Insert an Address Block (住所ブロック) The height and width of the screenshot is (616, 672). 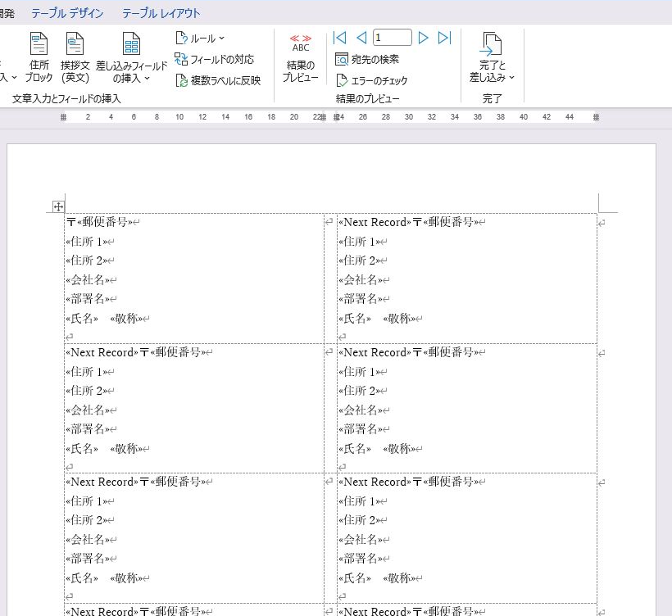tap(39, 57)
